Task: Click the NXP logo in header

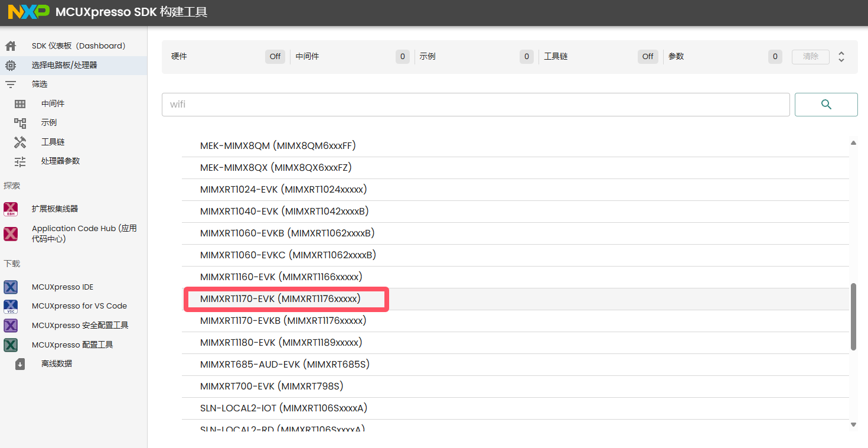Action: point(28,12)
